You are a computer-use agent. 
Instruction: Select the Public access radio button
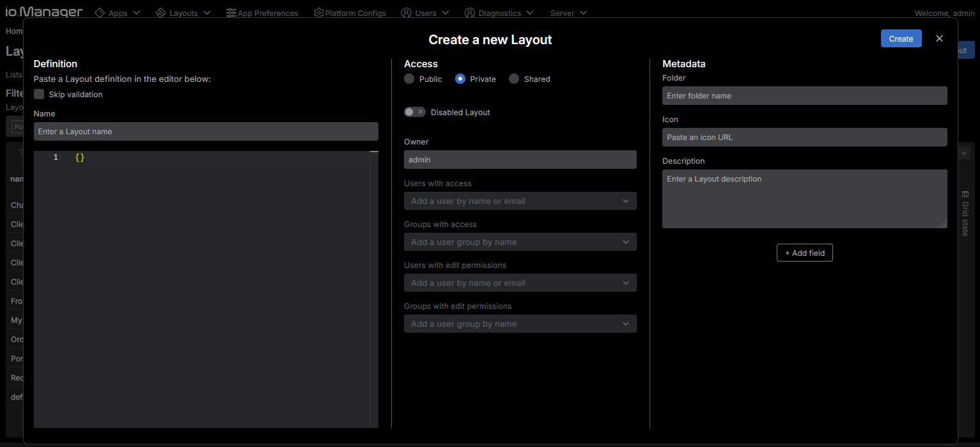[x=409, y=79]
